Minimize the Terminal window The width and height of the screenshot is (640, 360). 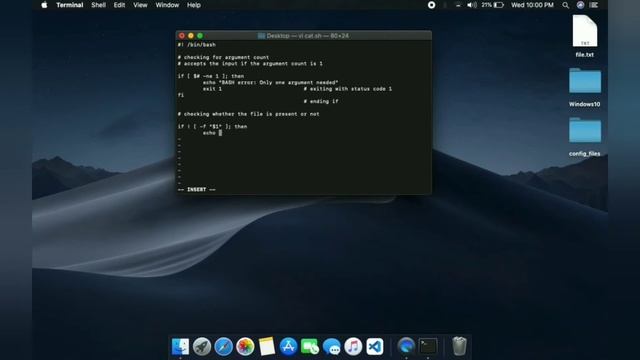[x=191, y=36]
